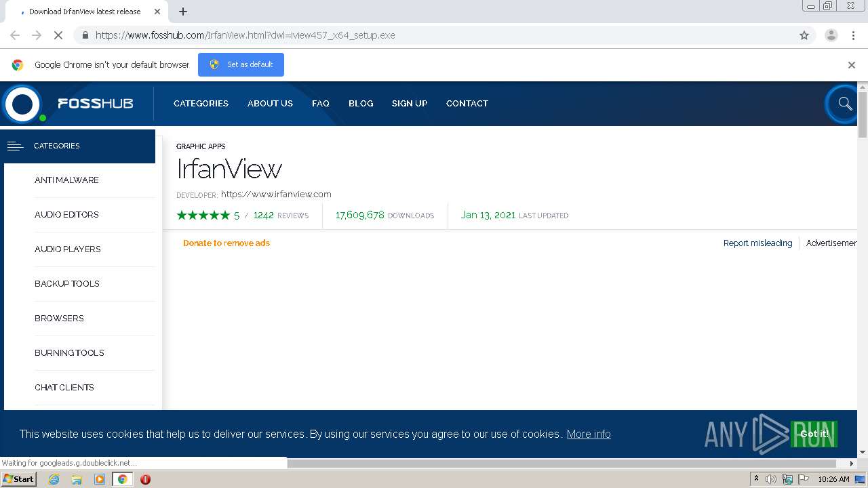Open new tab with plus button
The width and height of the screenshot is (868, 488).
tap(183, 12)
